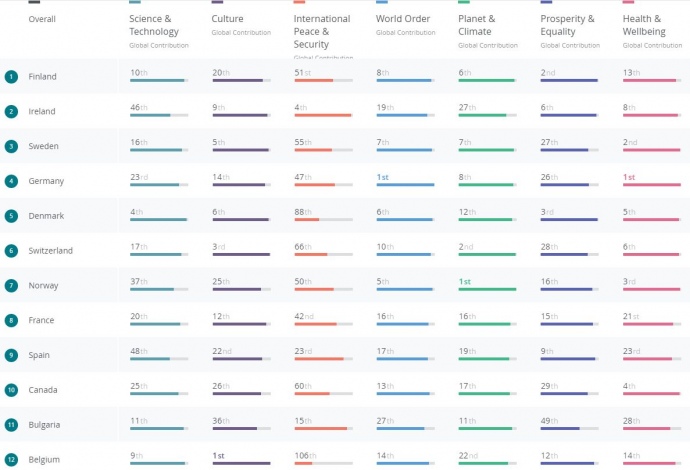The height and width of the screenshot is (470, 690).
Task: Click Norway's 1st Planet & Climate bar
Action: point(487,289)
